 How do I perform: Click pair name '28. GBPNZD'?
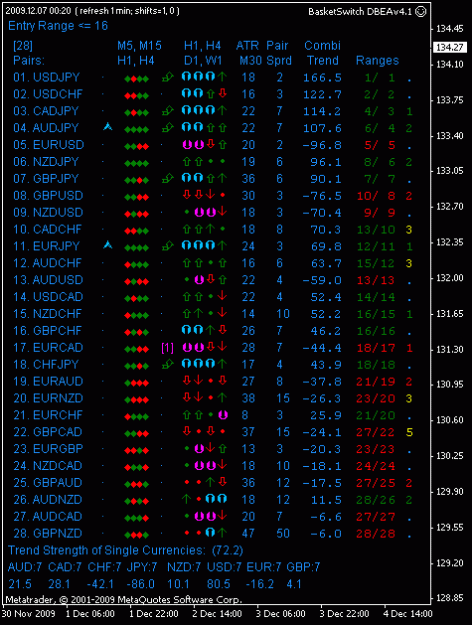coord(48,533)
